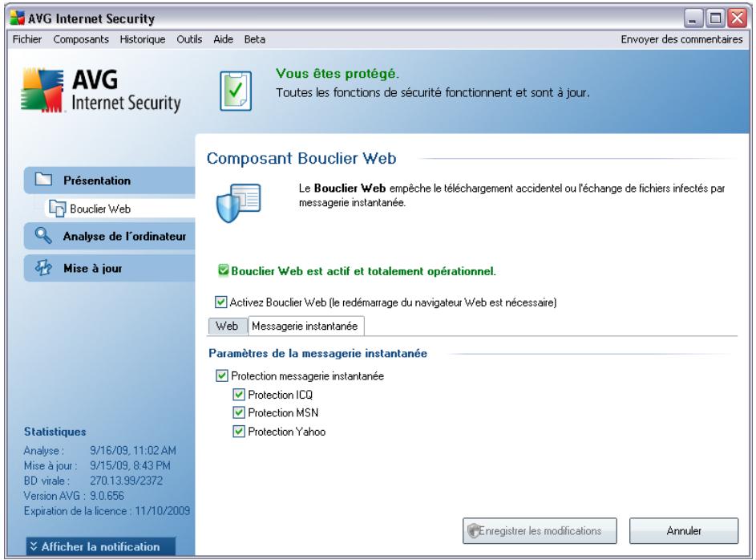
Task: Open the Composants menu
Action: pyautogui.click(x=81, y=39)
